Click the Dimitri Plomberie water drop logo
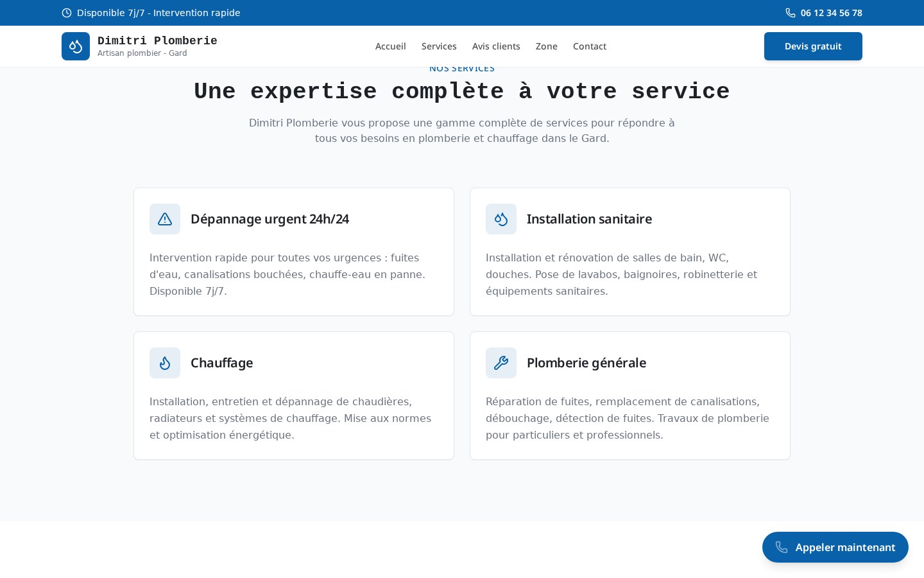Viewport: 924px width, 578px height. [76, 46]
